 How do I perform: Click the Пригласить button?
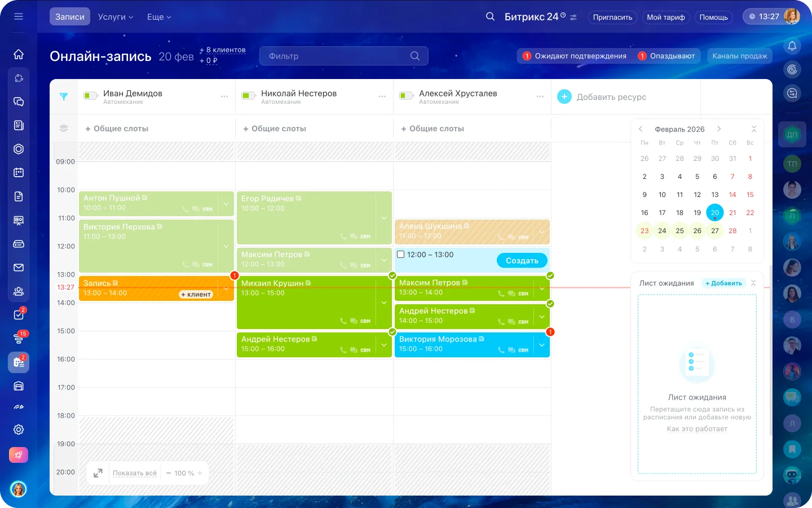click(612, 17)
